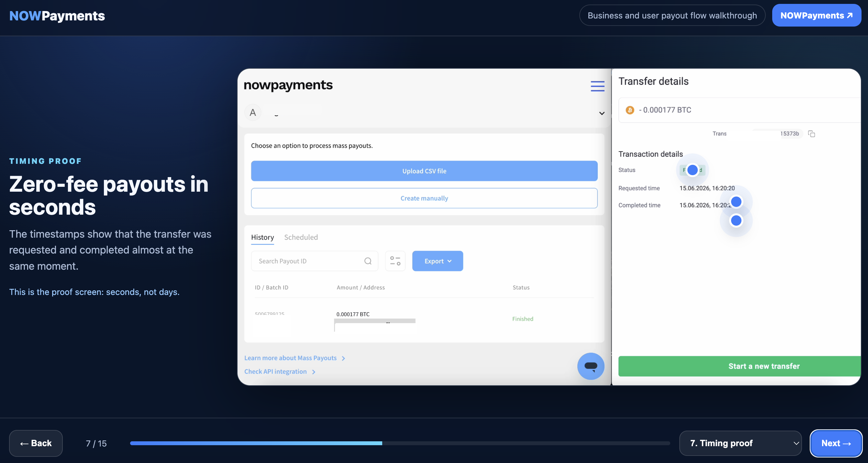
Task: Expand the account selector chevron
Action: (x=601, y=113)
